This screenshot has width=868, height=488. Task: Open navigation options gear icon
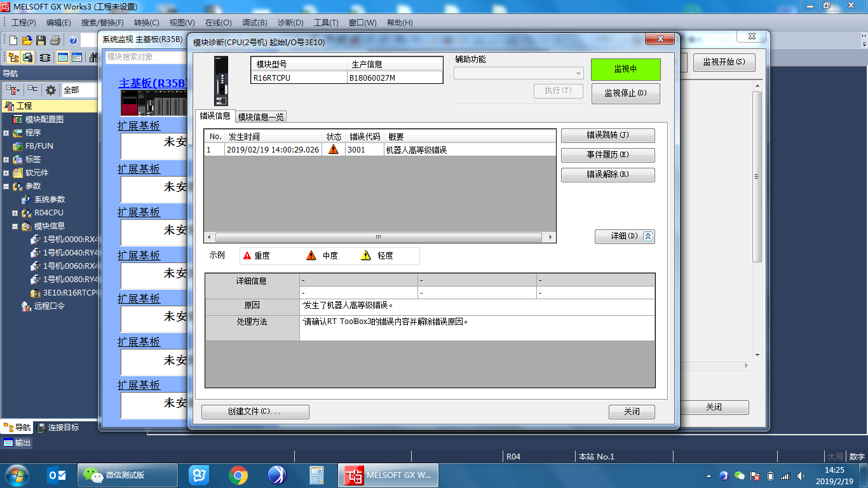[x=51, y=90]
